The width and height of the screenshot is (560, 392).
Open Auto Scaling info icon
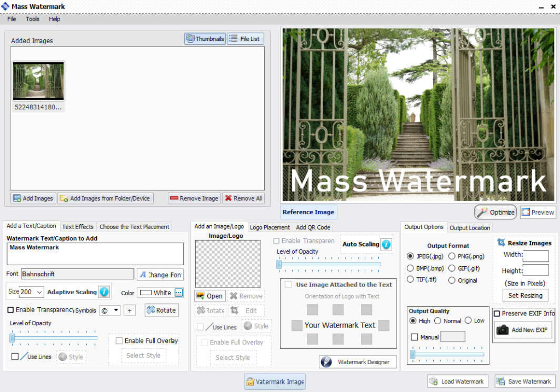click(x=386, y=244)
